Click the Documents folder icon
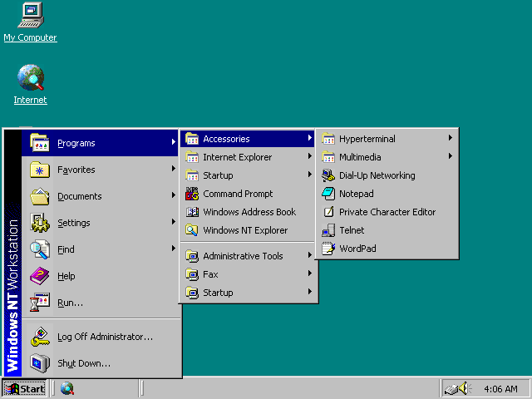This screenshot has width=532, height=399. coord(40,196)
